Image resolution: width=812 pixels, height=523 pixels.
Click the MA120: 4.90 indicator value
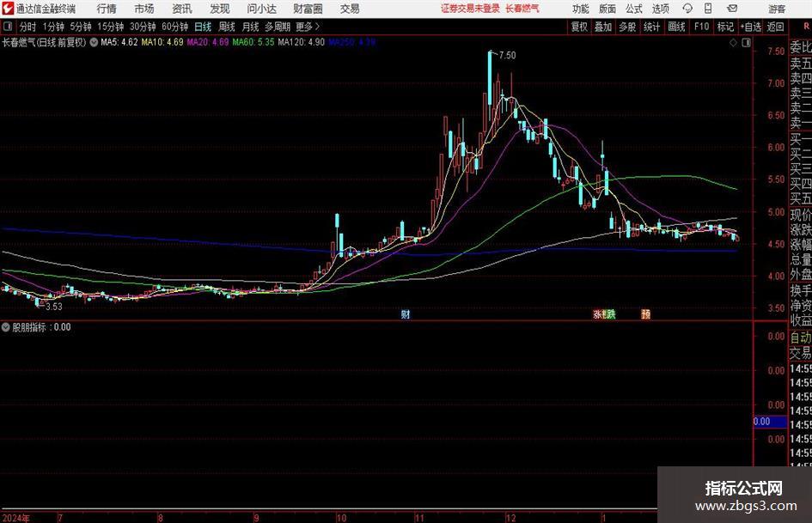click(301, 42)
